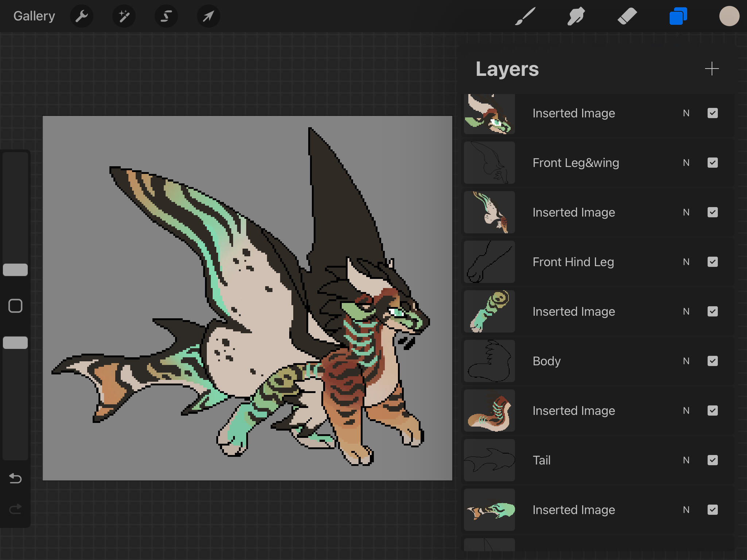
Task: Return to the Gallery
Action: tap(34, 16)
